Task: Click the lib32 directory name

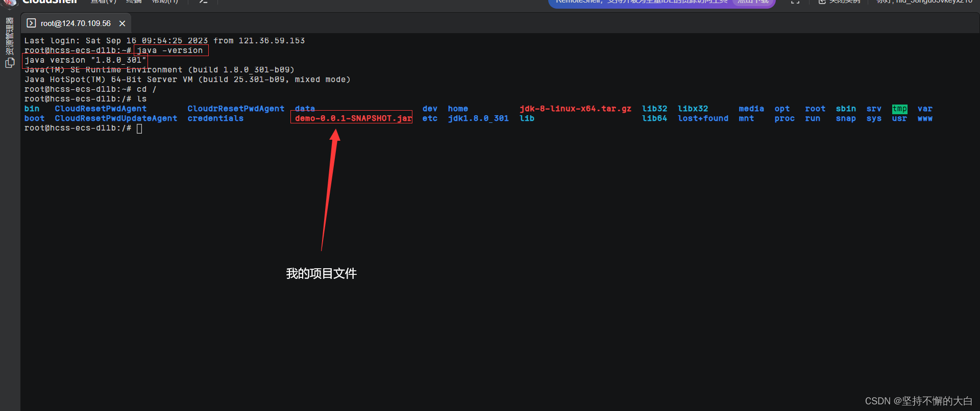Action: [654, 109]
